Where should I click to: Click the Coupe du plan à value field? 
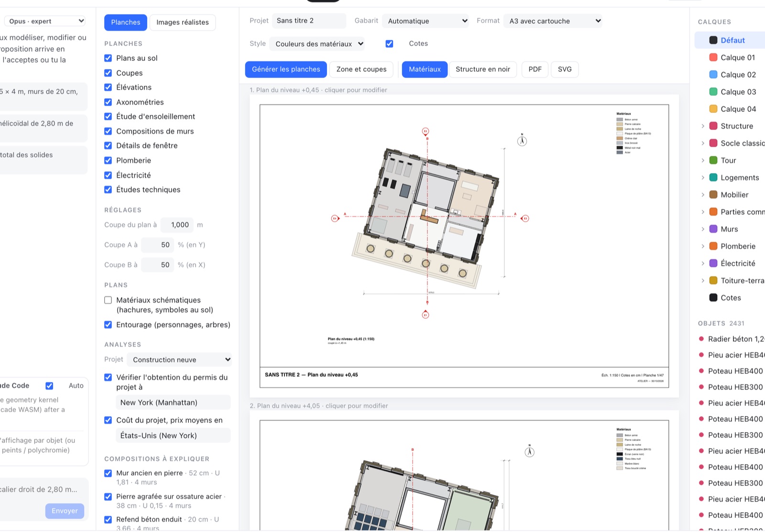(x=177, y=225)
